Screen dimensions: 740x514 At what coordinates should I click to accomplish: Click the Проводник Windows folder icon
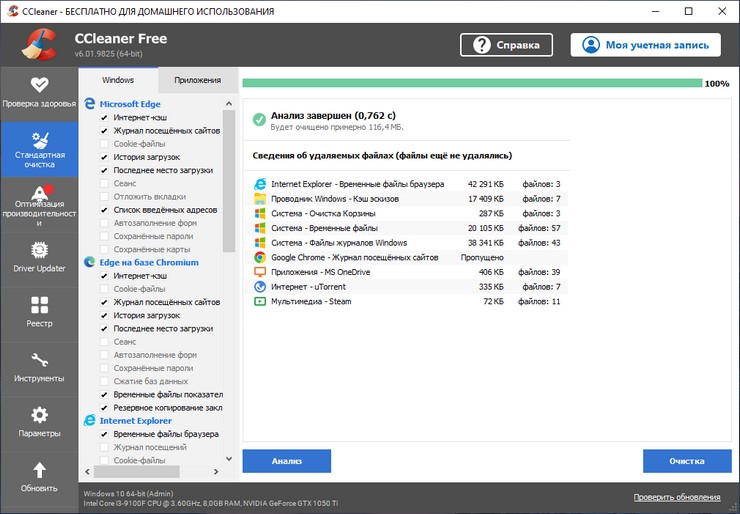(x=260, y=199)
